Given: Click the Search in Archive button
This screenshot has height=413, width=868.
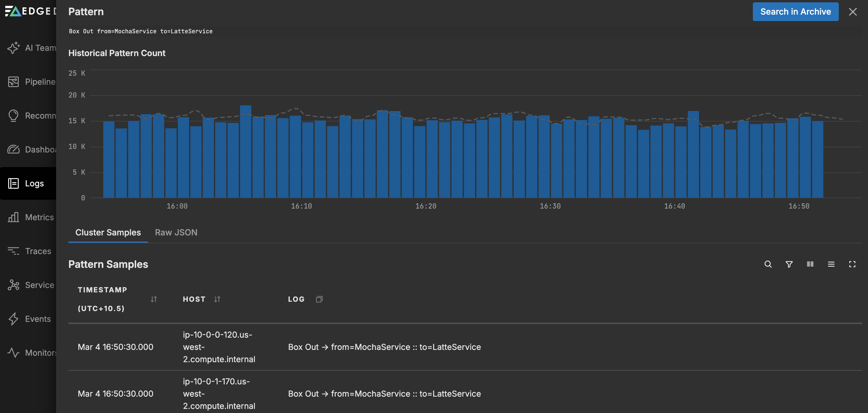Looking at the screenshot, I should coord(796,11).
